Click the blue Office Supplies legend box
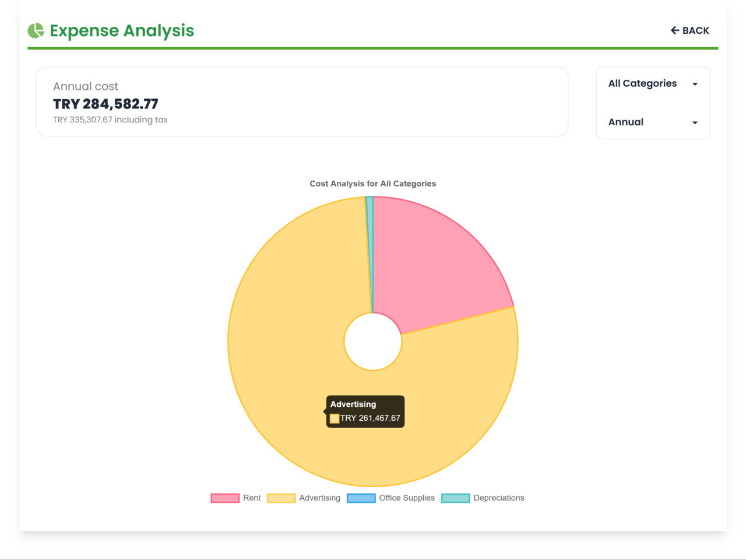Screen dimensions: 746x560 tap(361, 498)
